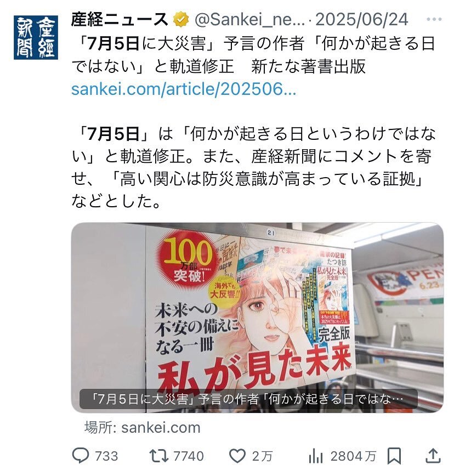Open the reply comment icon
The height and width of the screenshot is (476, 454).
click(81, 456)
